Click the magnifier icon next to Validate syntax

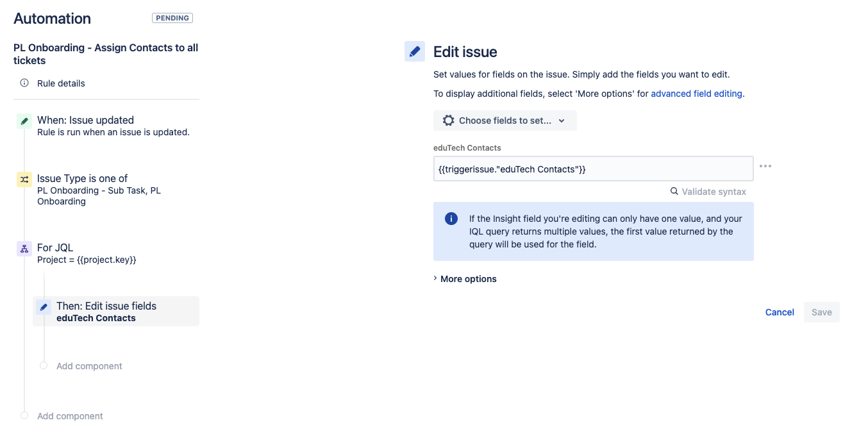click(674, 191)
